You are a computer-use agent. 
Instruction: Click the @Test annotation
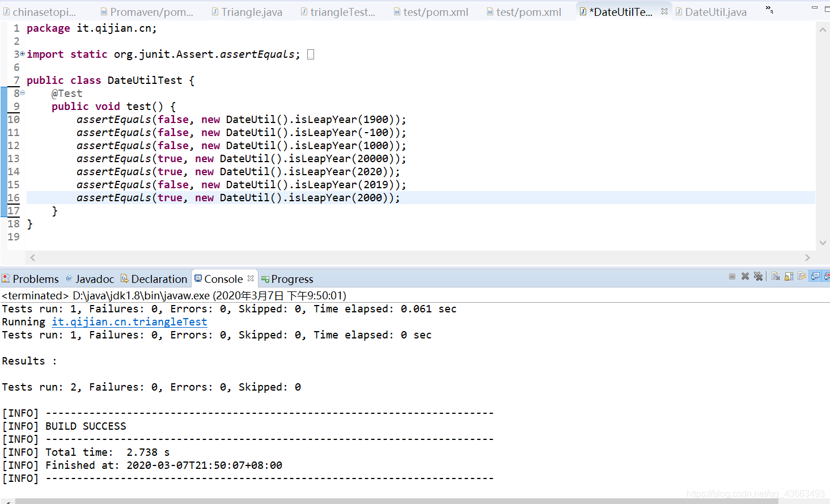67,93
